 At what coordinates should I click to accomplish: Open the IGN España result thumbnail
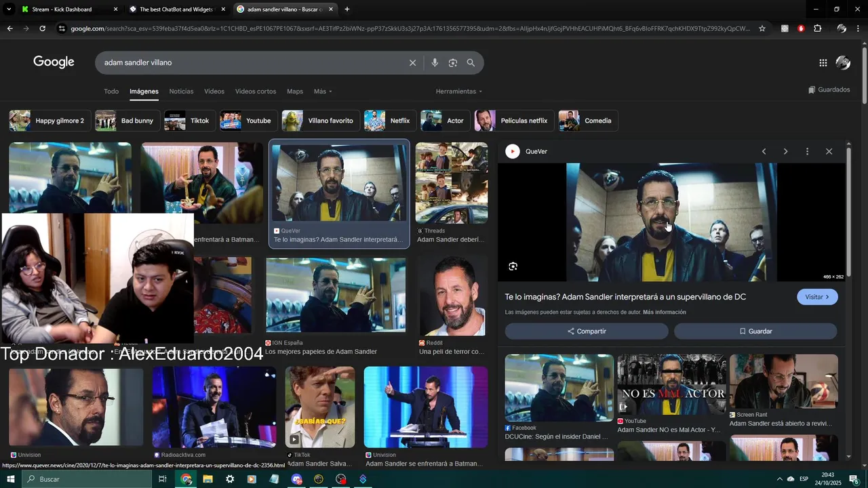336,295
